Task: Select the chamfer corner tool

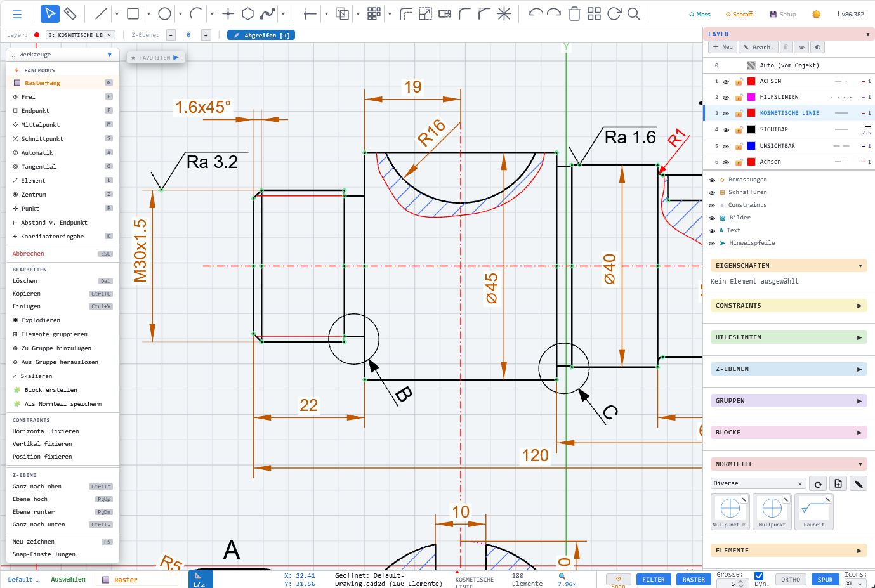Action: tap(484, 14)
